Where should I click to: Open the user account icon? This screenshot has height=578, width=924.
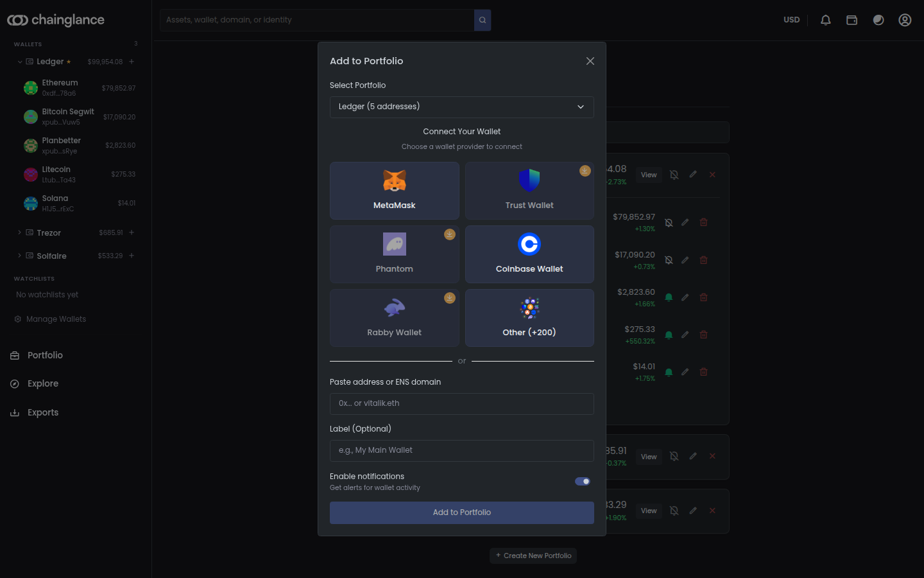click(905, 20)
